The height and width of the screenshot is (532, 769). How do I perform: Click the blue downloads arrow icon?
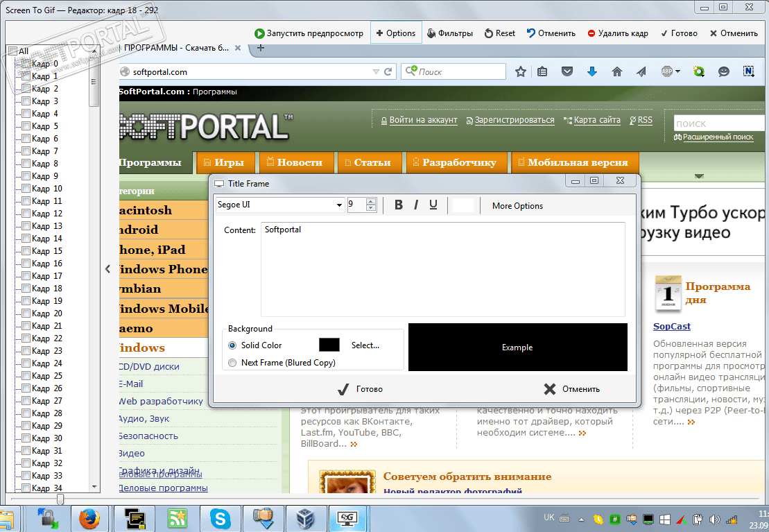[x=592, y=71]
